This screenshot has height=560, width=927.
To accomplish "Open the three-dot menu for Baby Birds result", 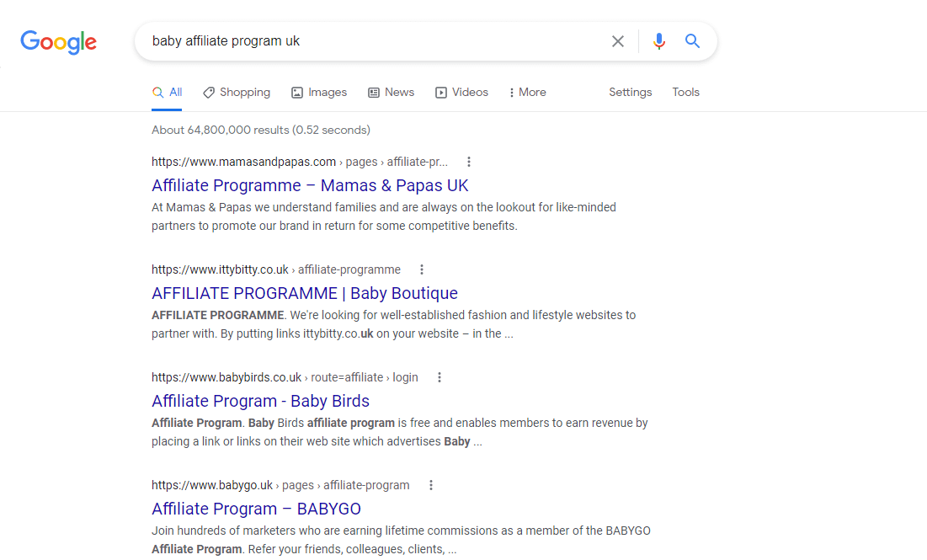I will pyautogui.click(x=440, y=377).
